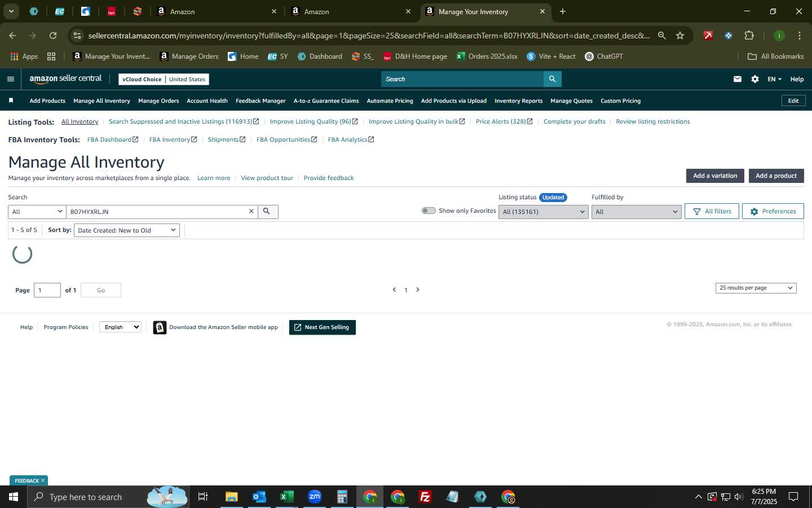Viewport: 812px width, 508px height.
Task: Open the Price Alerts (328) link
Action: [x=504, y=121]
